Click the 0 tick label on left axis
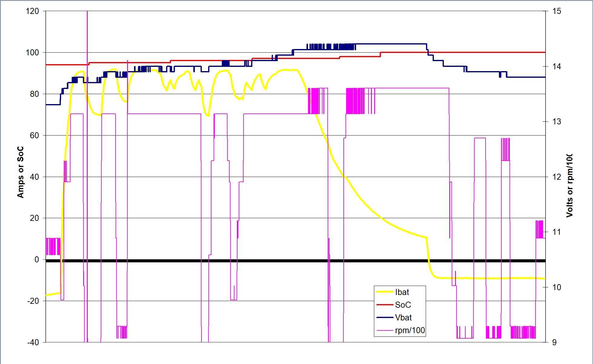This screenshot has height=364, width=593. (37, 259)
